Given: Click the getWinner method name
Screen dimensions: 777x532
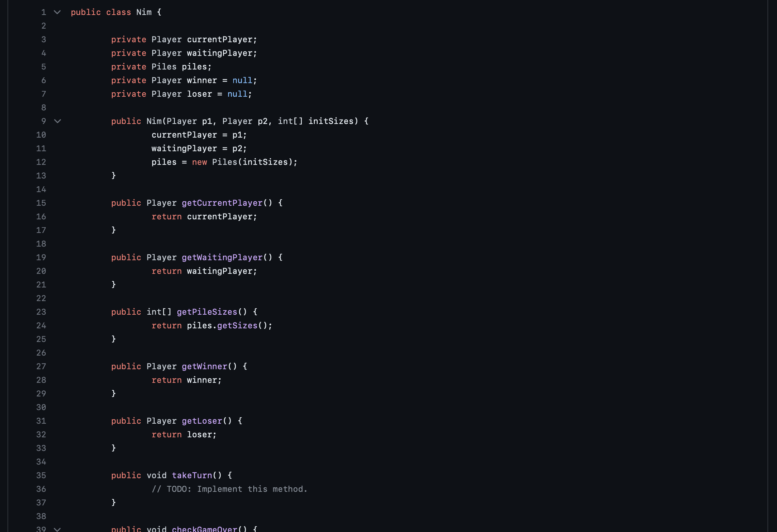Looking at the screenshot, I should click(204, 366).
